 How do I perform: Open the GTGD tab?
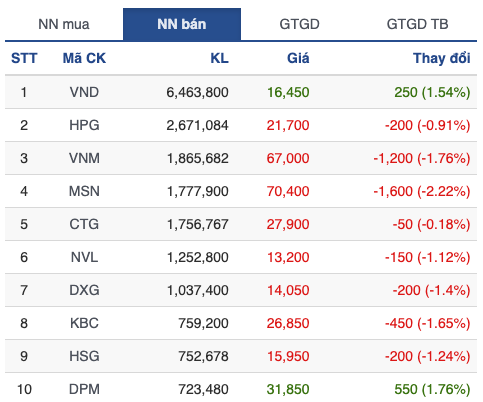coord(299,24)
